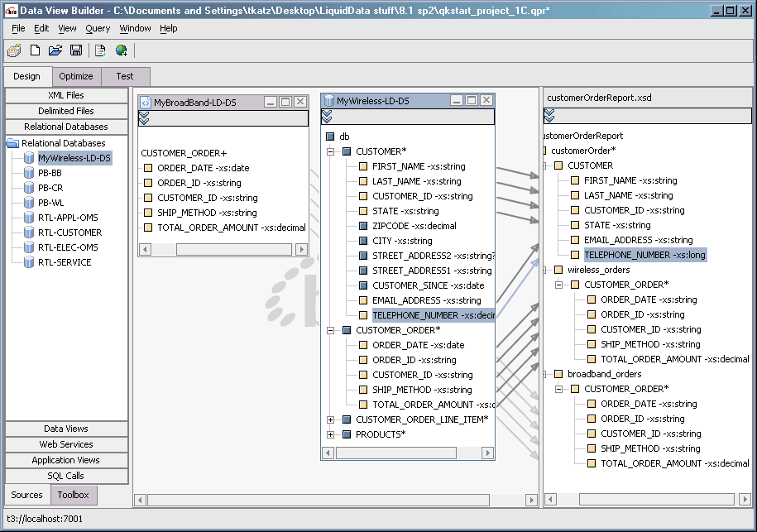Image resolution: width=757 pixels, height=532 pixels.
Task: Open the Edit menu
Action: 41,28
